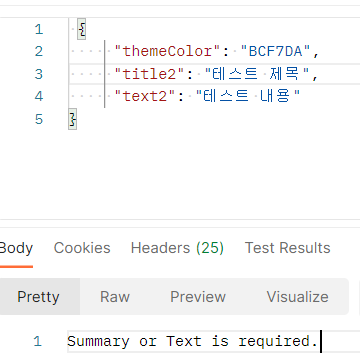Click the "Summary or Text is required." response text
The width and height of the screenshot is (360, 362).
(x=192, y=341)
